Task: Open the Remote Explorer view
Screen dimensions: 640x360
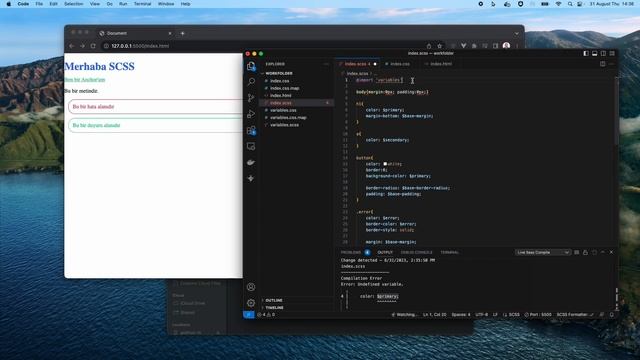Action: (x=251, y=146)
